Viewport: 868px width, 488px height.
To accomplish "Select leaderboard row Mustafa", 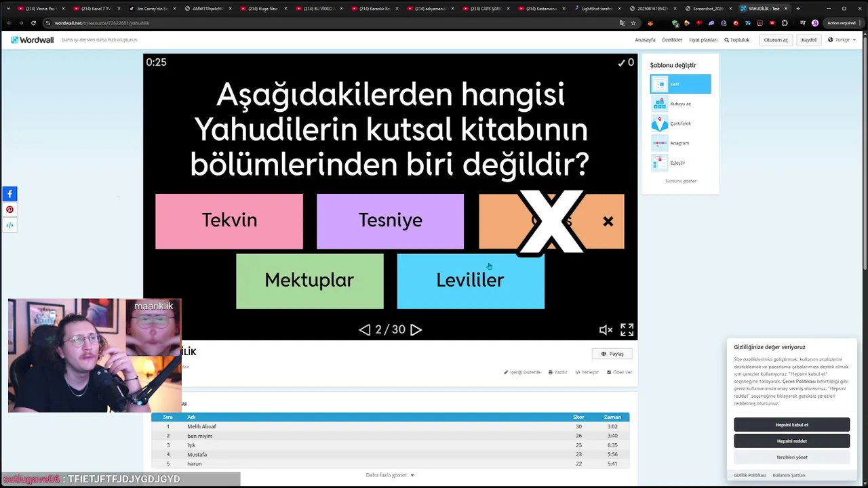I will [x=390, y=455].
